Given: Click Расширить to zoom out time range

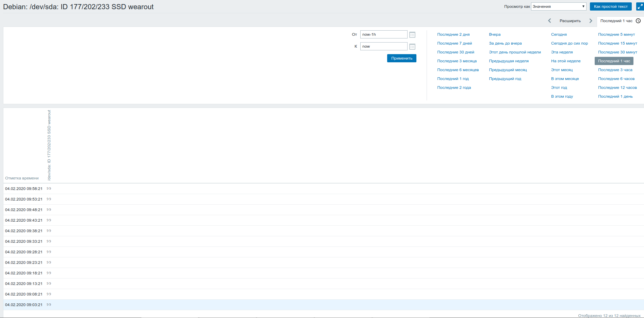Looking at the screenshot, I should (570, 21).
